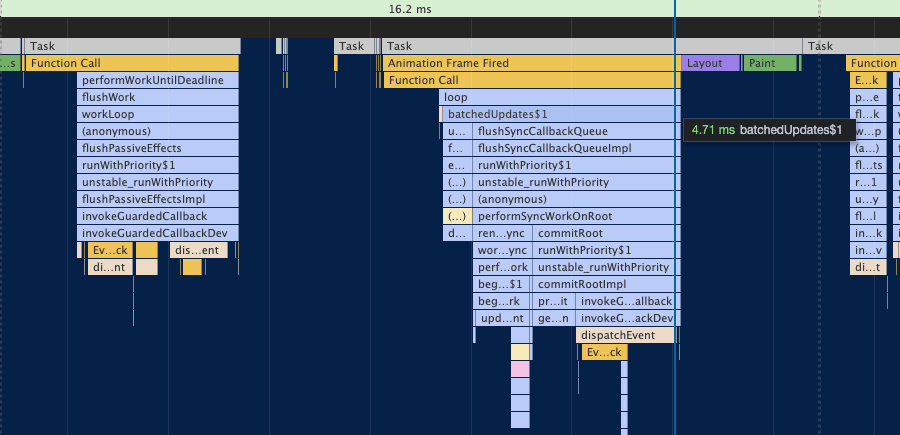The image size is (900, 435).
Task: Select the purple Layout event block
Action: coord(710,63)
